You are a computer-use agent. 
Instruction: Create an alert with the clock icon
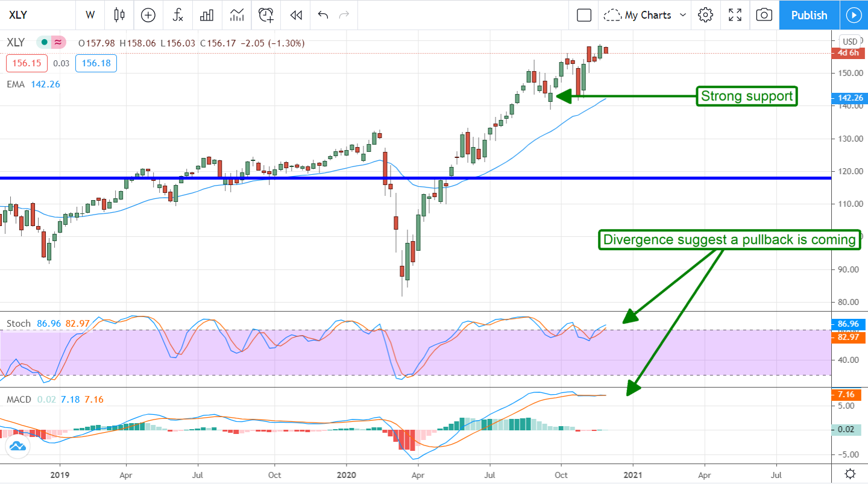266,15
